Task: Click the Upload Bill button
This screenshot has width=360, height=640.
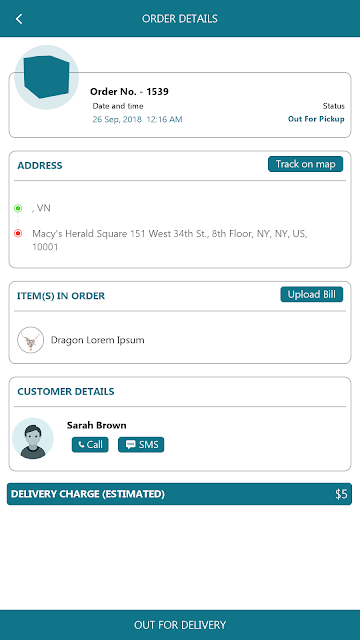Action: pyautogui.click(x=311, y=294)
